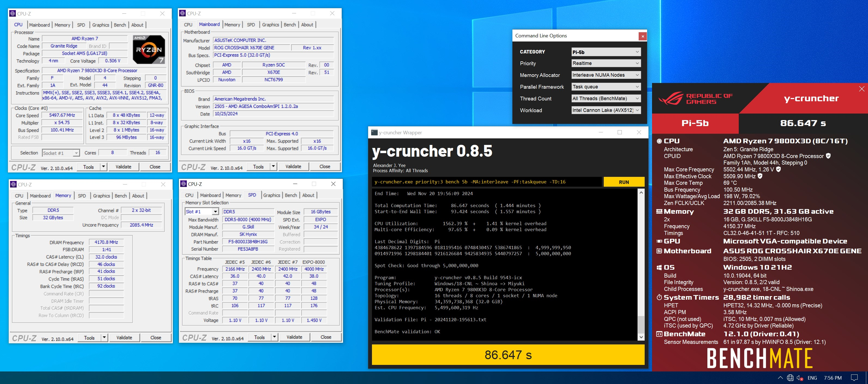Click the y-cruncher output scrollbar up arrow
The width and height of the screenshot is (868, 384).
point(641,192)
